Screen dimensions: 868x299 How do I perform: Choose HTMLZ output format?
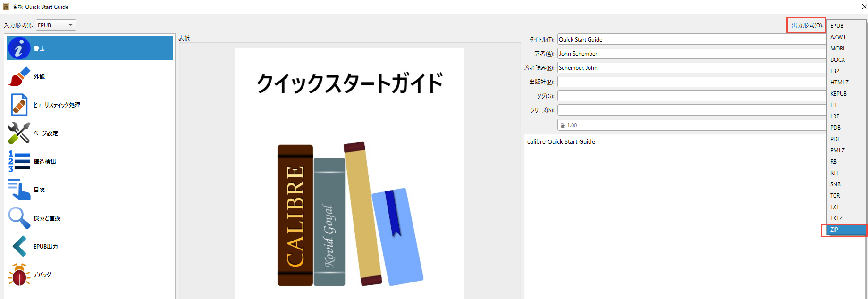[847, 82]
